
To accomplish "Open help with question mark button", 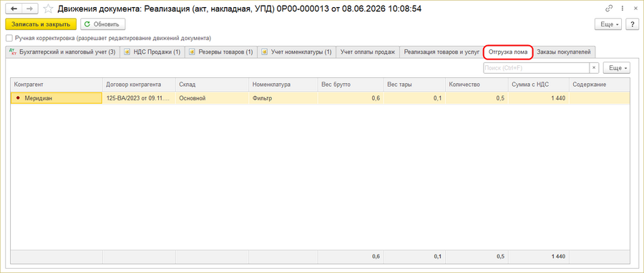I will coord(632,24).
